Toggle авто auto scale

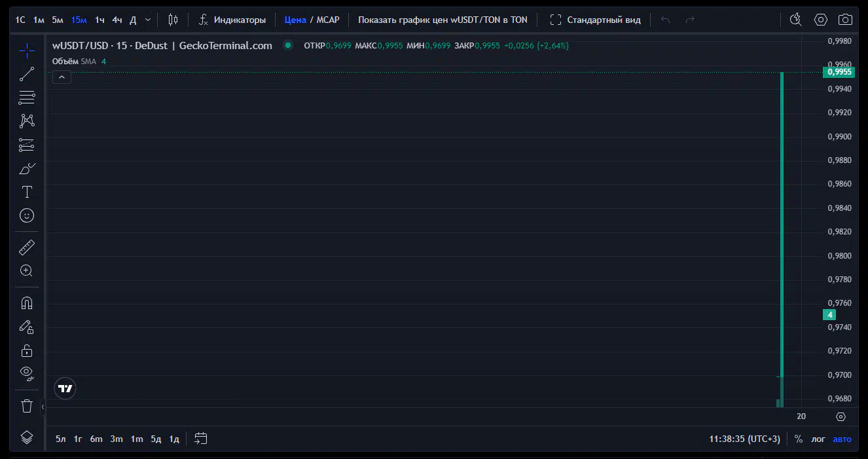click(x=842, y=439)
